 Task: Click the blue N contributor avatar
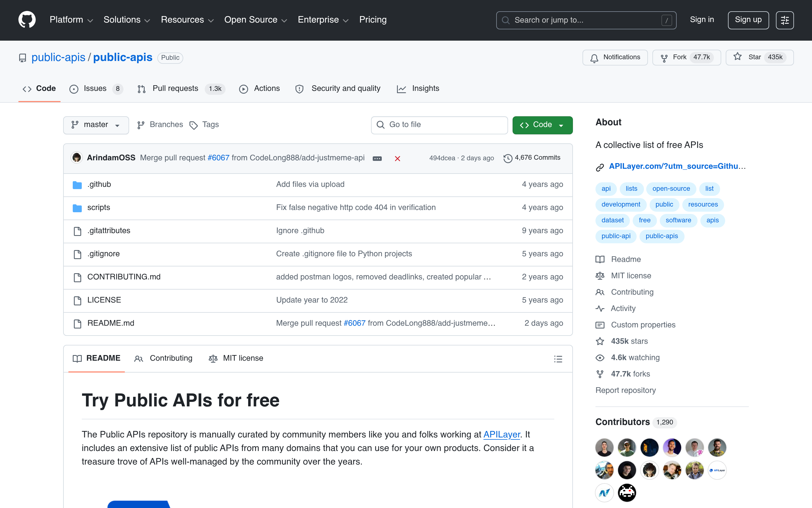(x=604, y=492)
